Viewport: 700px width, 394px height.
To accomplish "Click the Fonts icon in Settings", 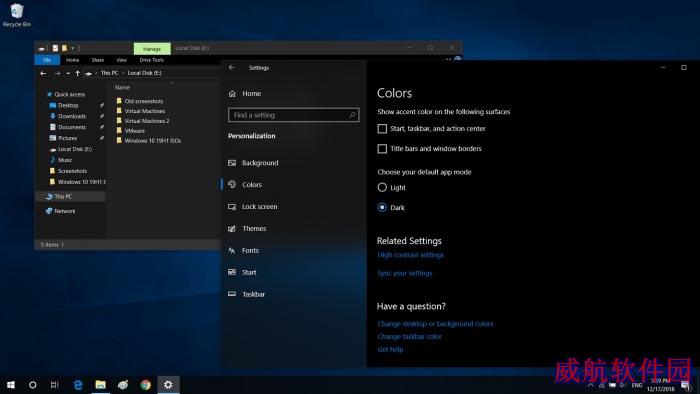I will (232, 250).
